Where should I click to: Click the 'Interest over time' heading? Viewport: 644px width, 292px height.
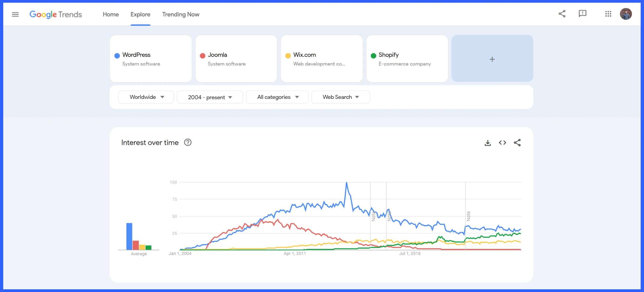[150, 142]
